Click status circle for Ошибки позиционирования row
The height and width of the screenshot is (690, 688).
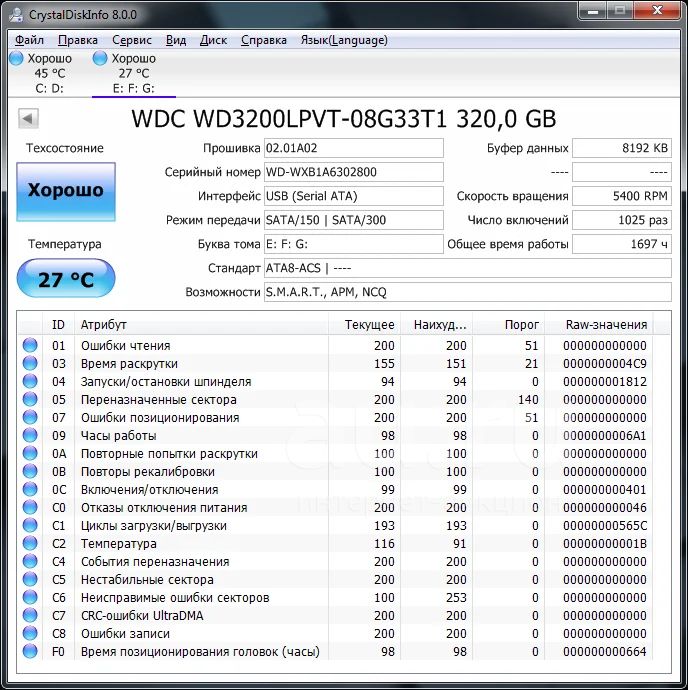click(30, 417)
